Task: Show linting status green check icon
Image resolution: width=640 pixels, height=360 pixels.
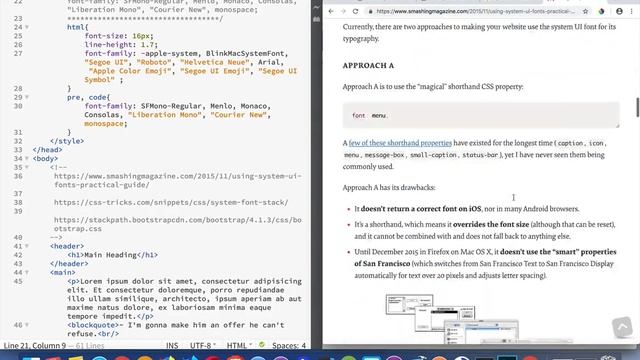Action: tap(262, 345)
